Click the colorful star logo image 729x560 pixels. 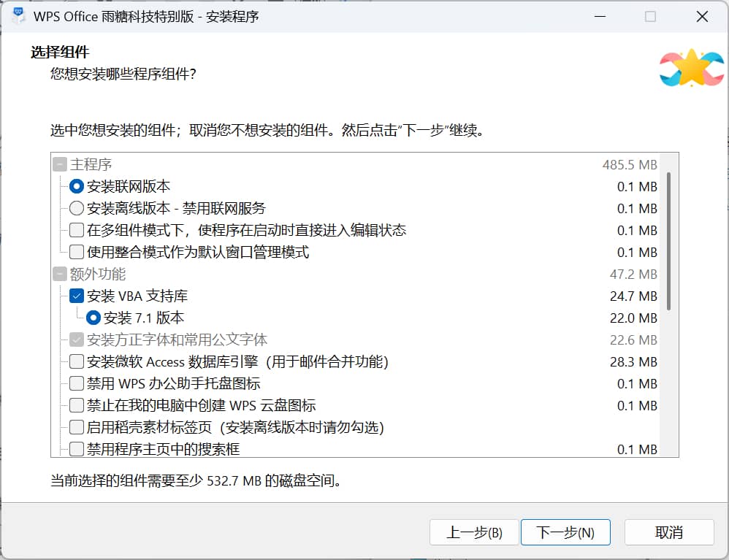[691, 68]
